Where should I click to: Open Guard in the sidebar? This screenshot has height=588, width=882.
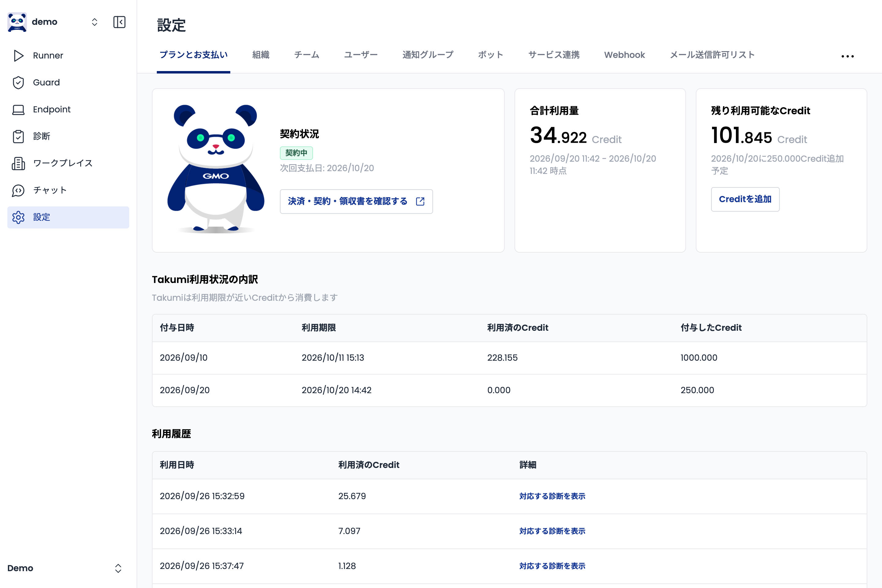click(68, 82)
